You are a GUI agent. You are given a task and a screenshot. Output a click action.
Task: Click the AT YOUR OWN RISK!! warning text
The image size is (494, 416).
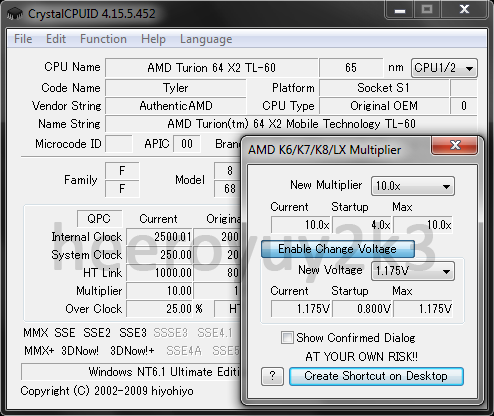(361, 357)
